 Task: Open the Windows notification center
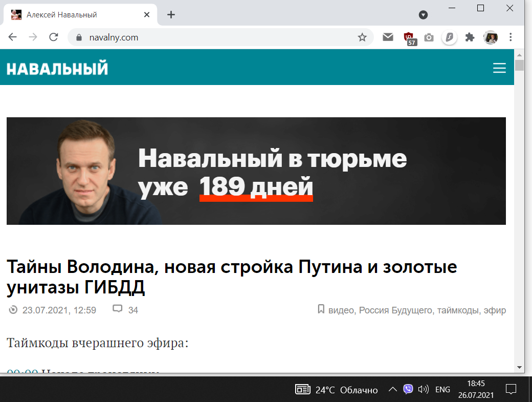511,389
